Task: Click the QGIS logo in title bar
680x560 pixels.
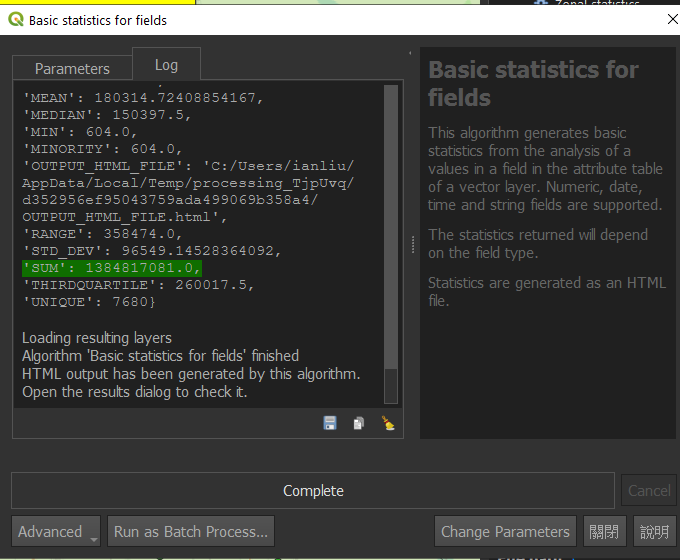Action: point(16,20)
